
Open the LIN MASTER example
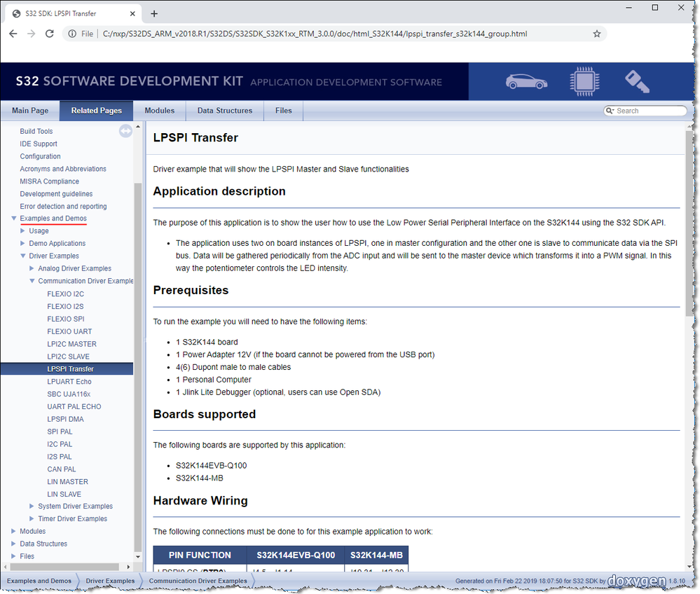click(68, 481)
